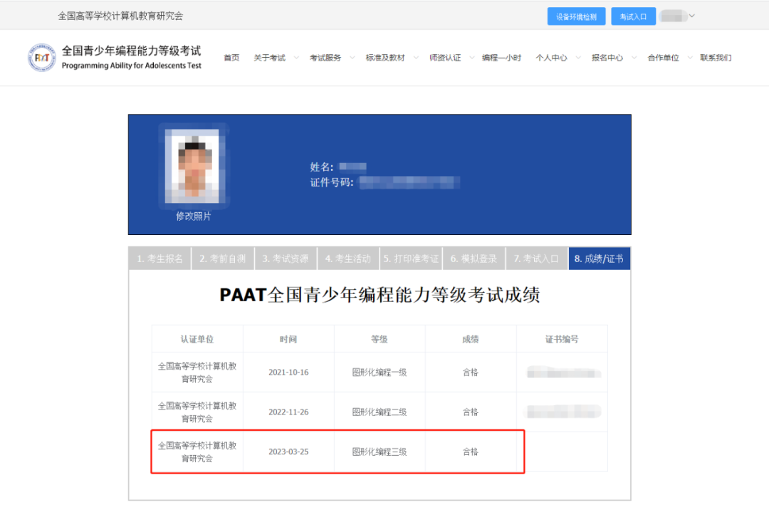Open the 8.成绩/证书 tab

coord(599,258)
